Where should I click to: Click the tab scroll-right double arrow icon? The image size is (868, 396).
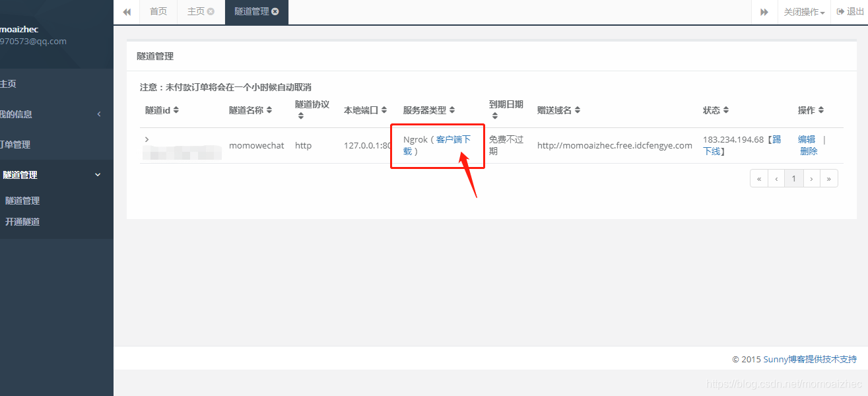click(x=764, y=12)
